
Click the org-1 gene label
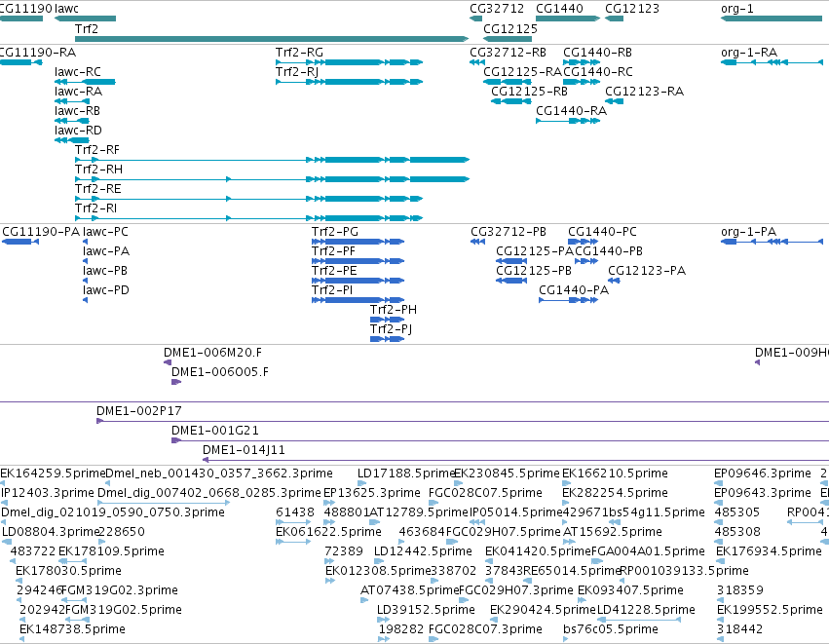click(x=737, y=9)
